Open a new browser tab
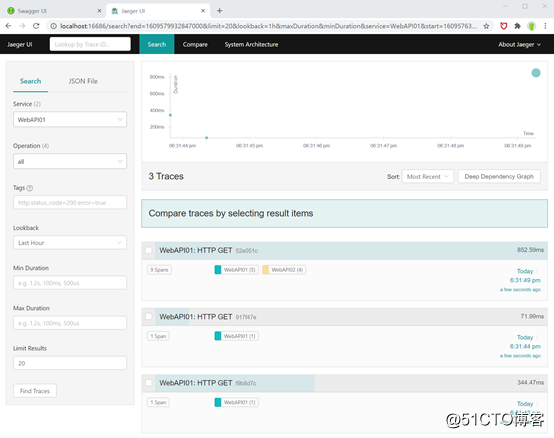Screen dimensions: 554x438 pos(219,11)
